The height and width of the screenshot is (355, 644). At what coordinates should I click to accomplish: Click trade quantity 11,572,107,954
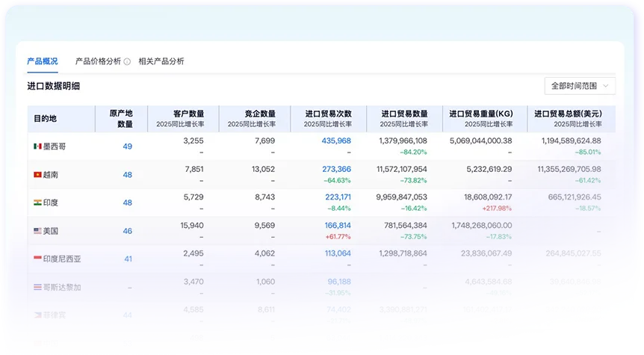coord(402,169)
